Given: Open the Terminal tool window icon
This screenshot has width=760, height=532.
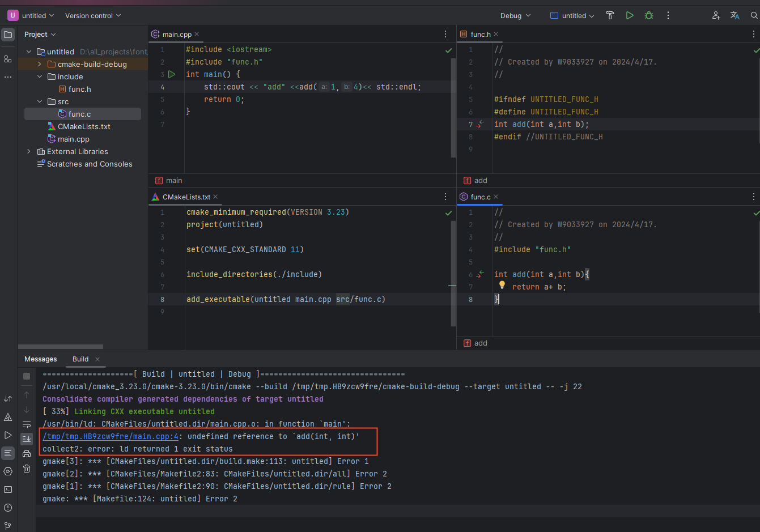Looking at the screenshot, I should (x=7, y=489).
